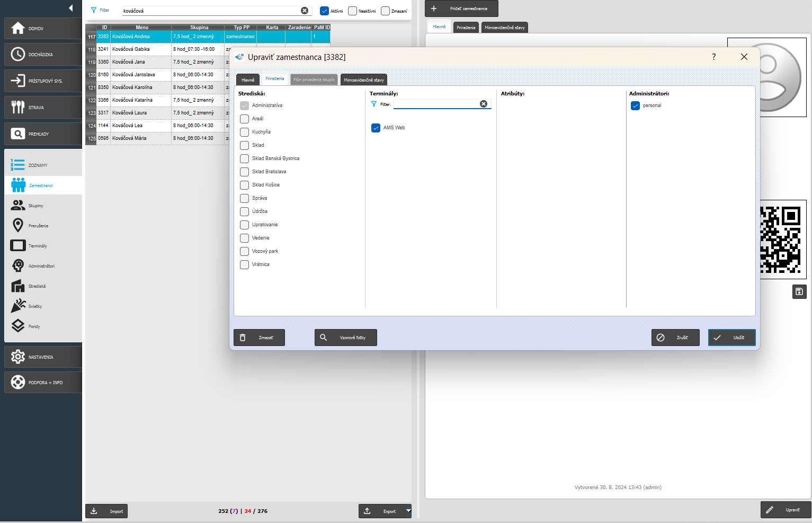Image resolution: width=812 pixels, height=523 pixels.
Task: Expand the Export dropdown arrow
Action: [408, 511]
